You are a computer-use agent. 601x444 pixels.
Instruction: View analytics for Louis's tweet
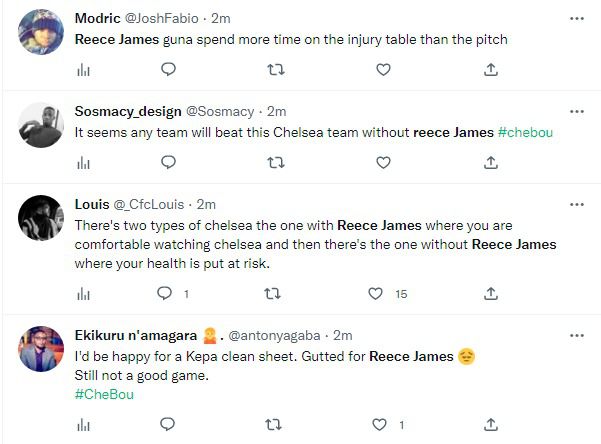tap(84, 294)
